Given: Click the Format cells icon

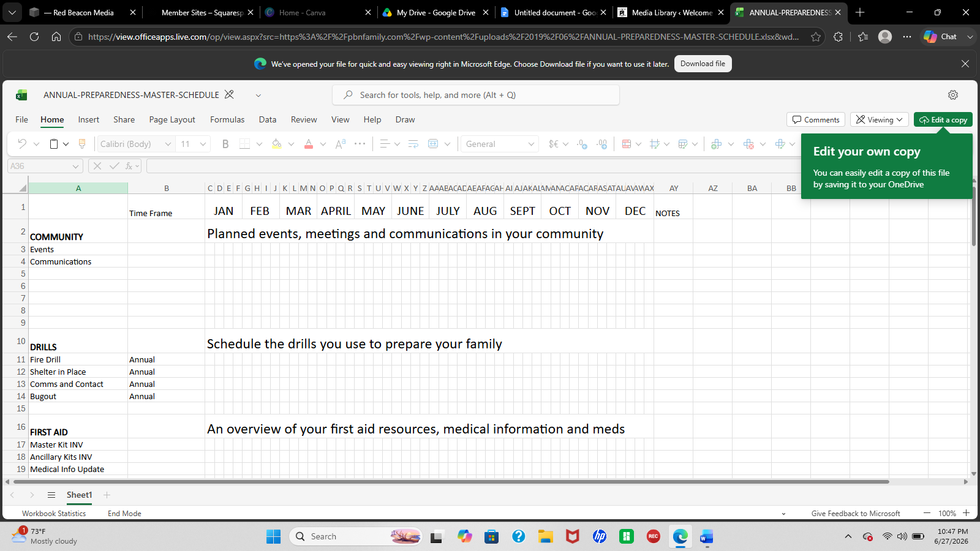Looking at the screenshot, I should click(780, 144).
